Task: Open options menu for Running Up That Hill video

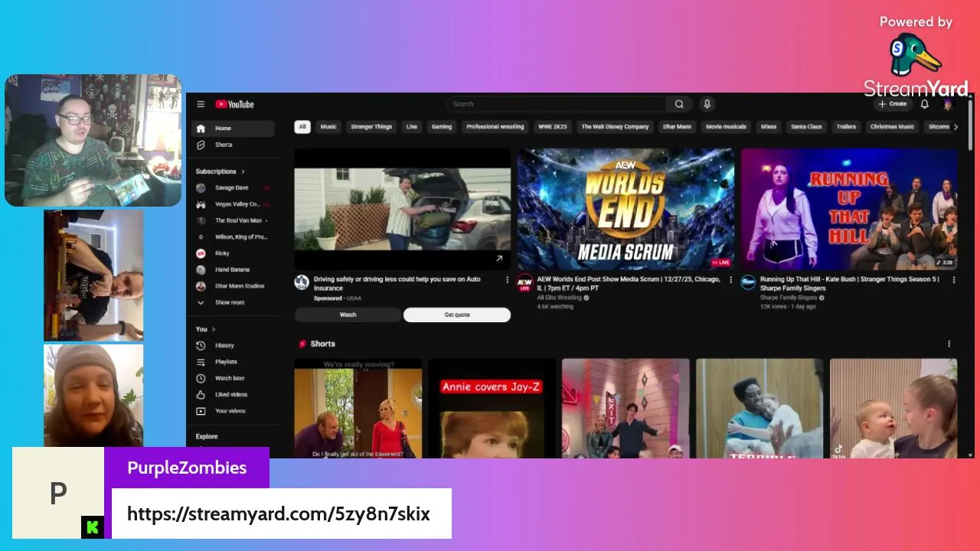Action: (x=954, y=280)
